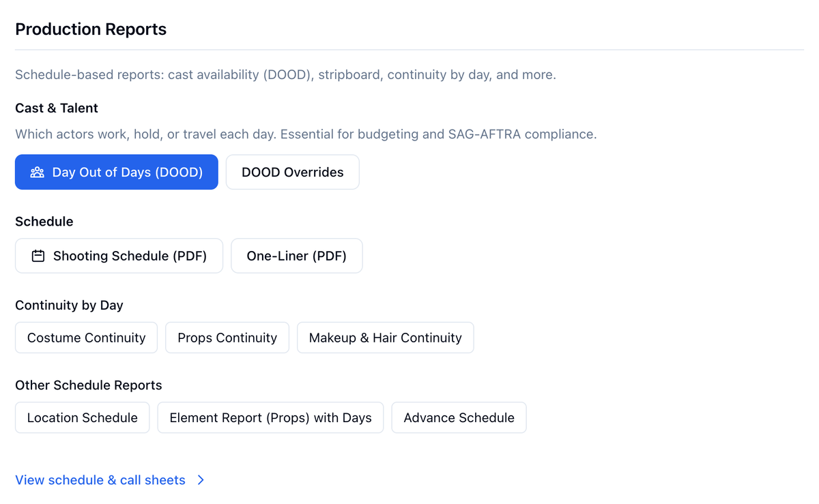Open Makeup & Hair Continuity report
Image resolution: width=819 pixels, height=504 pixels.
(386, 338)
